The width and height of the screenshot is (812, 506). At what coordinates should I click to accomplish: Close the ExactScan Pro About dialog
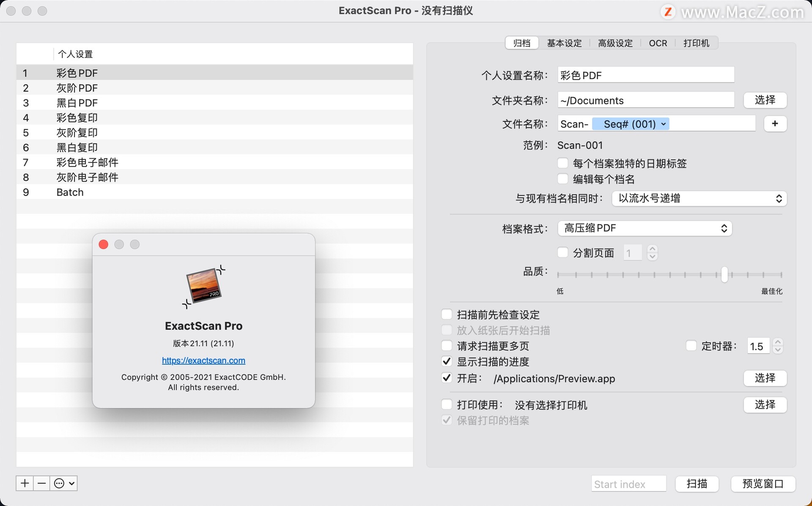coord(104,244)
